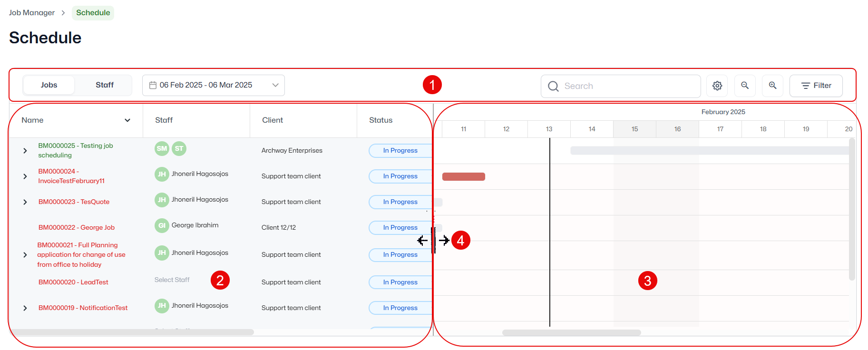Click the Archway Enterprises client cell

[x=292, y=150]
